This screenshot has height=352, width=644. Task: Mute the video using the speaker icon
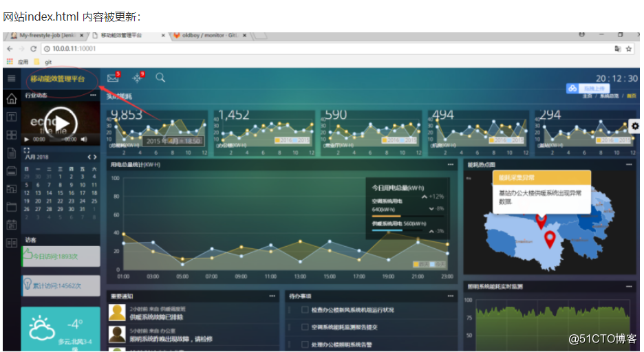(84, 140)
